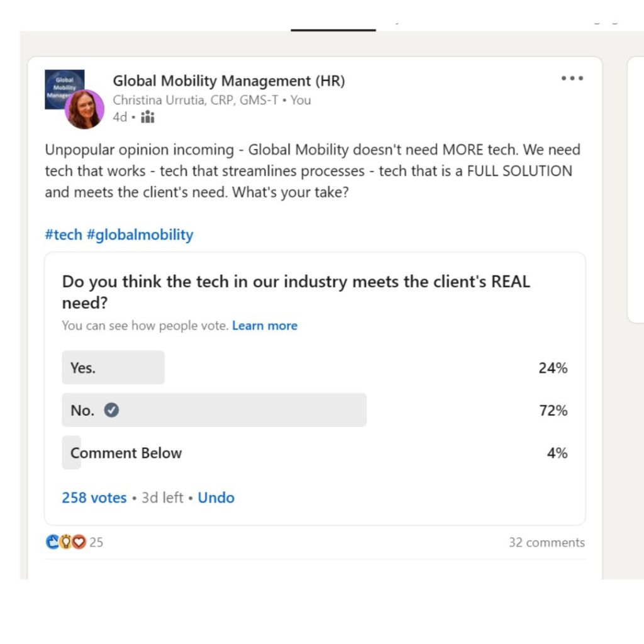The width and height of the screenshot is (644, 644).
Task: Select the No. poll option
Action: pos(214,411)
